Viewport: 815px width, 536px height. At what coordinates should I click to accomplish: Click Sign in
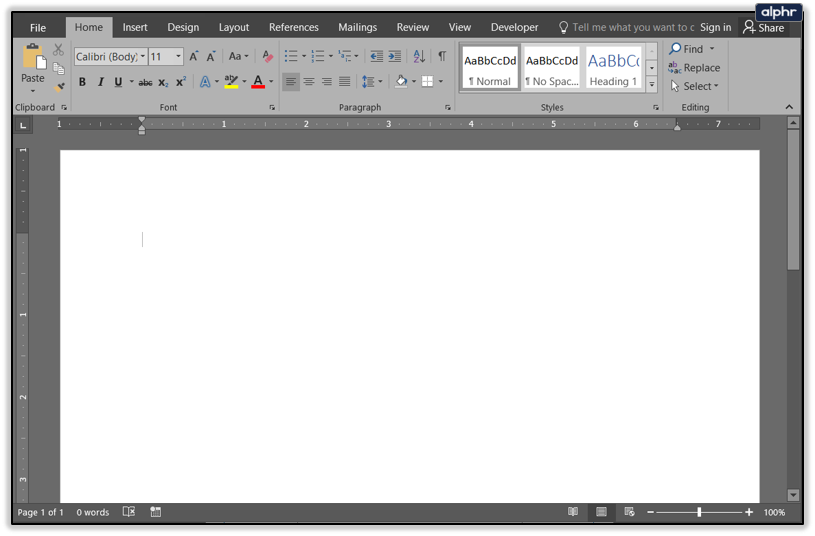click(x=716, y=28)
